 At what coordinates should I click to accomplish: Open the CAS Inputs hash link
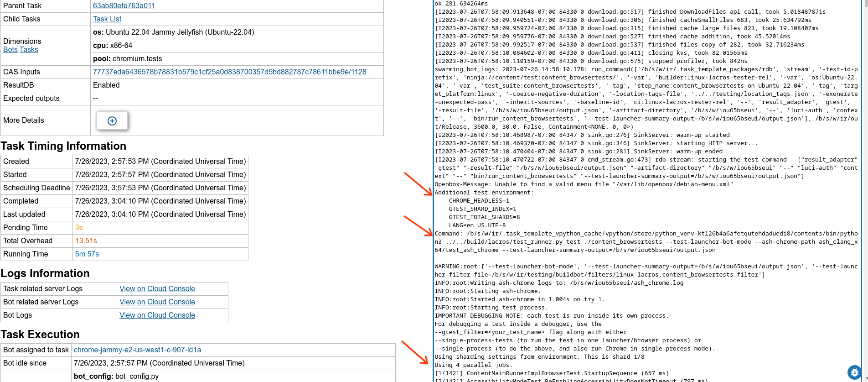pos(229,72)
